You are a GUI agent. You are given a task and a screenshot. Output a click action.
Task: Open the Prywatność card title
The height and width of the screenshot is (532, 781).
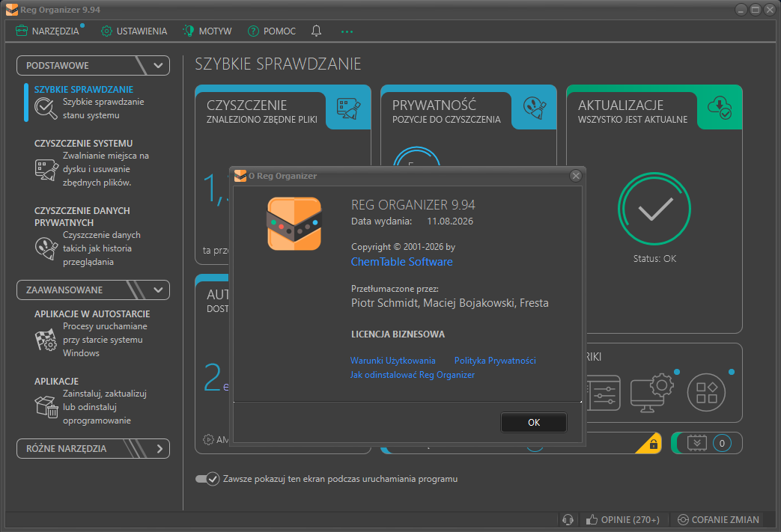[434, 106]
